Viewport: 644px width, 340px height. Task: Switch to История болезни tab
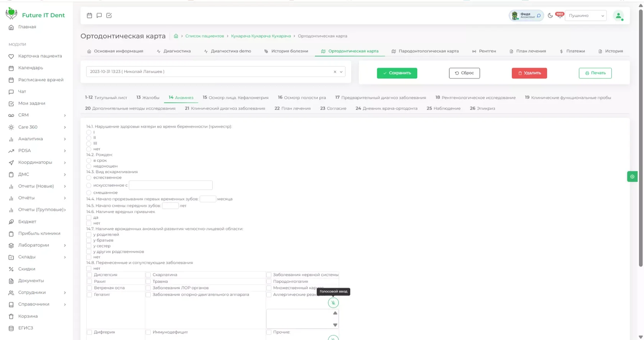[x=286, y=51]
